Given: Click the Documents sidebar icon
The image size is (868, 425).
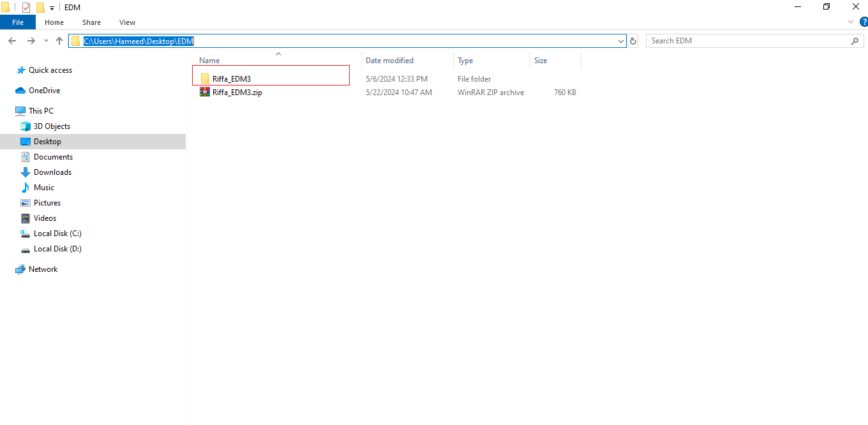Looking at the screenshot, I should (26, 157).
